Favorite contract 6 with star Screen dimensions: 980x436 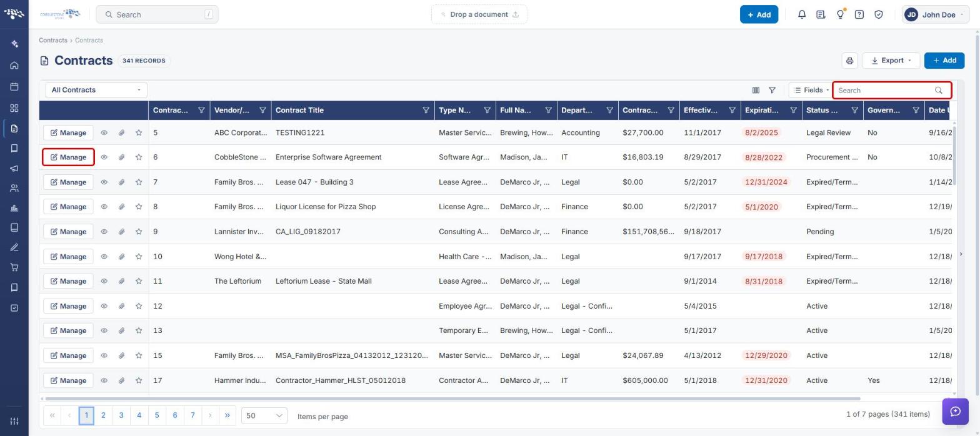[x=139, y=157]
